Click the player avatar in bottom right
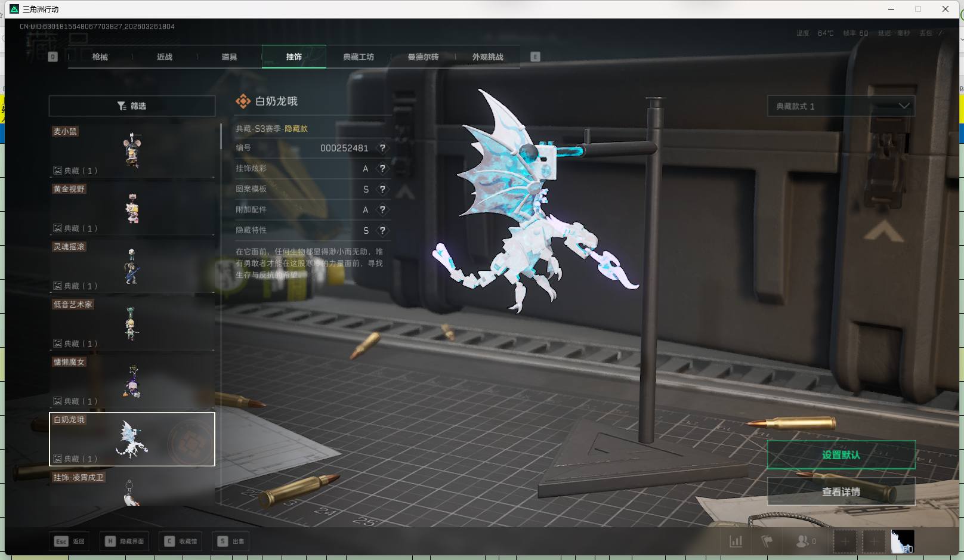 pyautogui.click(x=902, y=542)
